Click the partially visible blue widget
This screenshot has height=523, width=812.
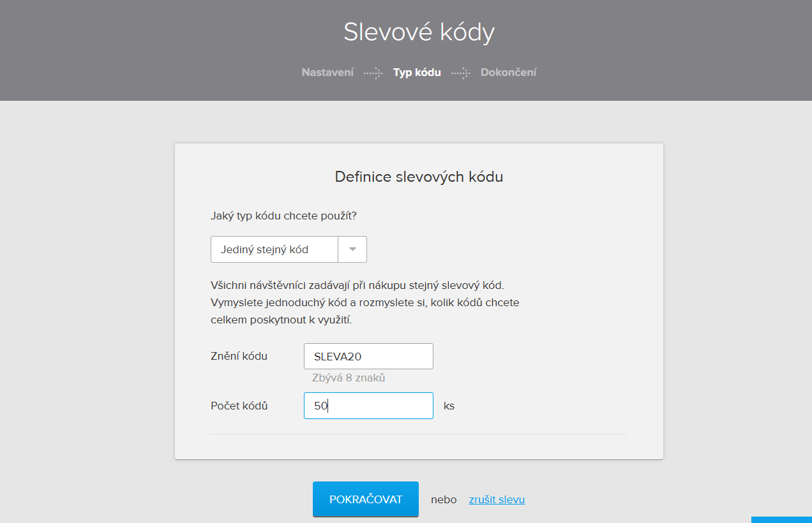pyautogui.click(x=782, y=521)
